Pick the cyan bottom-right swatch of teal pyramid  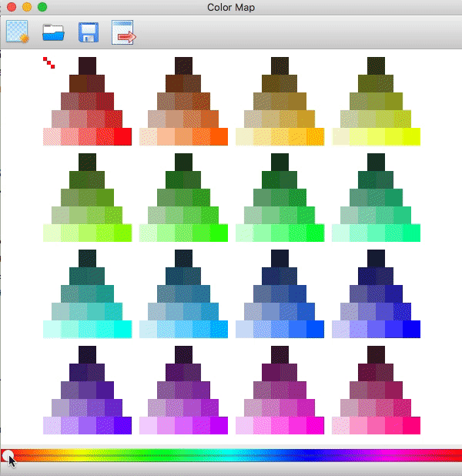123,329
